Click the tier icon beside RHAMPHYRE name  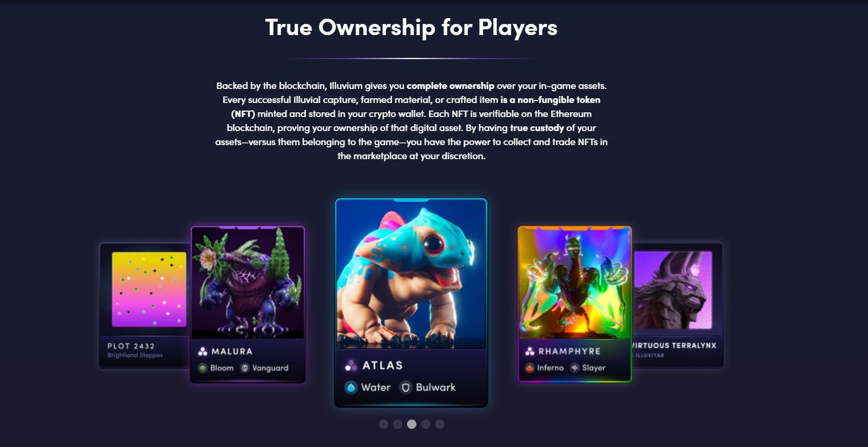(529, 352)
